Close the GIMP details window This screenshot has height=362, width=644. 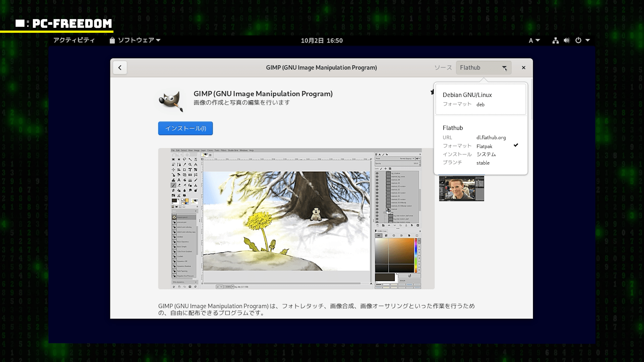[x=523, y=68]
